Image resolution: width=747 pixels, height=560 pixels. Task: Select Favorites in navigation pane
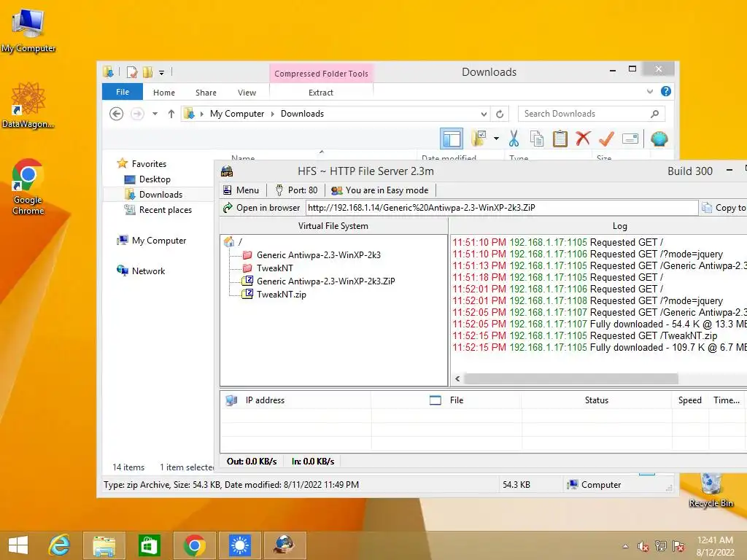[x=149, y=164]
